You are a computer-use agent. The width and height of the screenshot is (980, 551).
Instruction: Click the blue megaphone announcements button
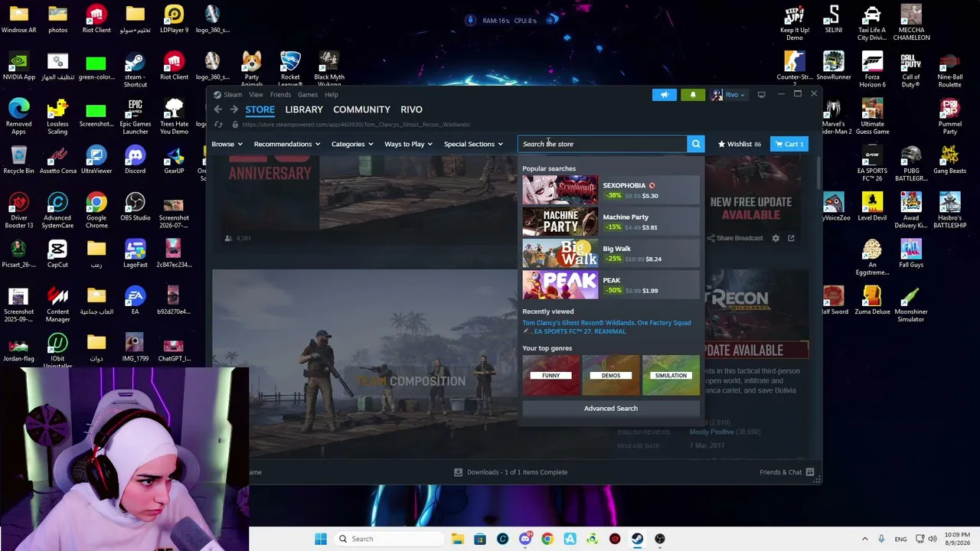coord(664,95)
